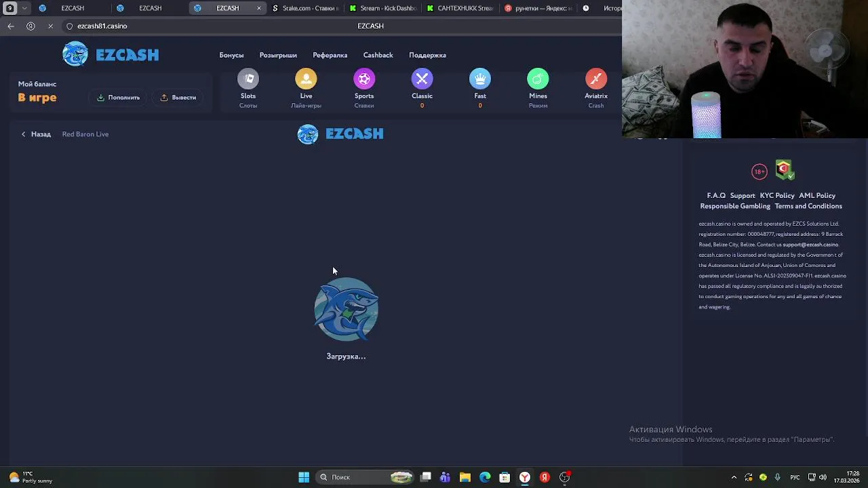
Task: Open the Розыгрыши menu
Action: click(278, 55)
